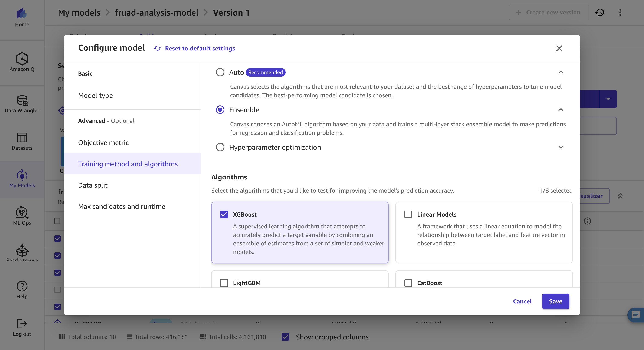Screen dimensions: 644x350
Task: Open the Home page from sidebar
Action: pos(22,17)
